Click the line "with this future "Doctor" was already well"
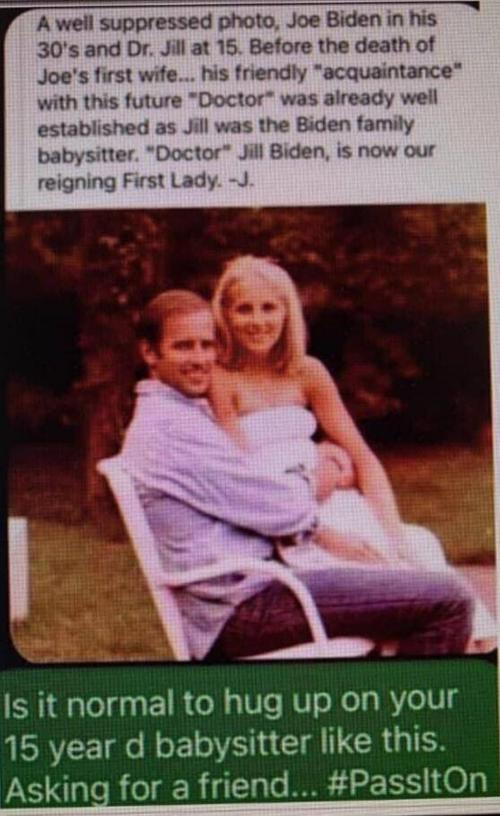Image resolution: width=500 pixels, height=816 pixels. 237,99
